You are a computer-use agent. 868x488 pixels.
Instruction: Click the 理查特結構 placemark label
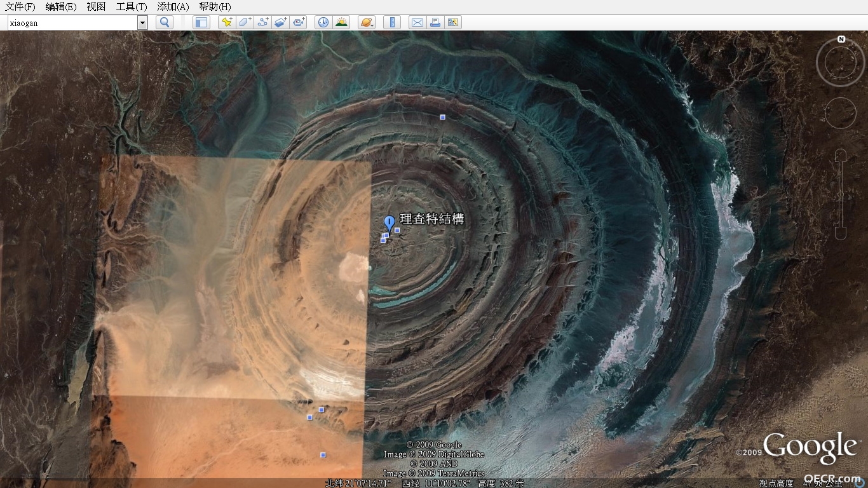click(432, 219)
